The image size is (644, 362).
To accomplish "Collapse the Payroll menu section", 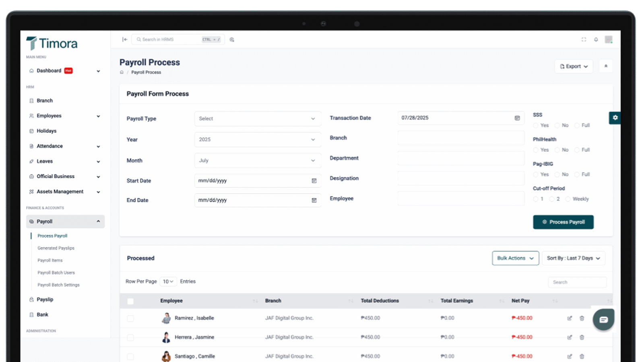I will tap(65, 221).
